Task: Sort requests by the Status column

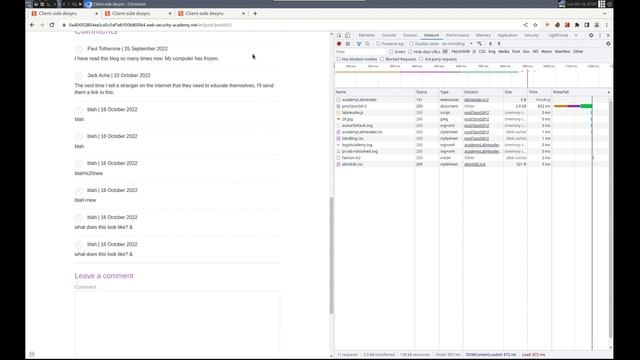Action: tap(427, 92)
